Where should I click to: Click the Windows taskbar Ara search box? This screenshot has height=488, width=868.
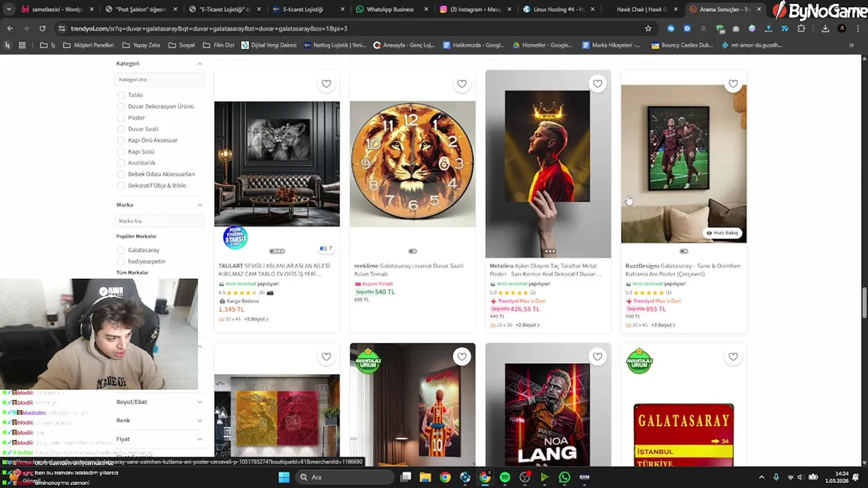point(344,477)
